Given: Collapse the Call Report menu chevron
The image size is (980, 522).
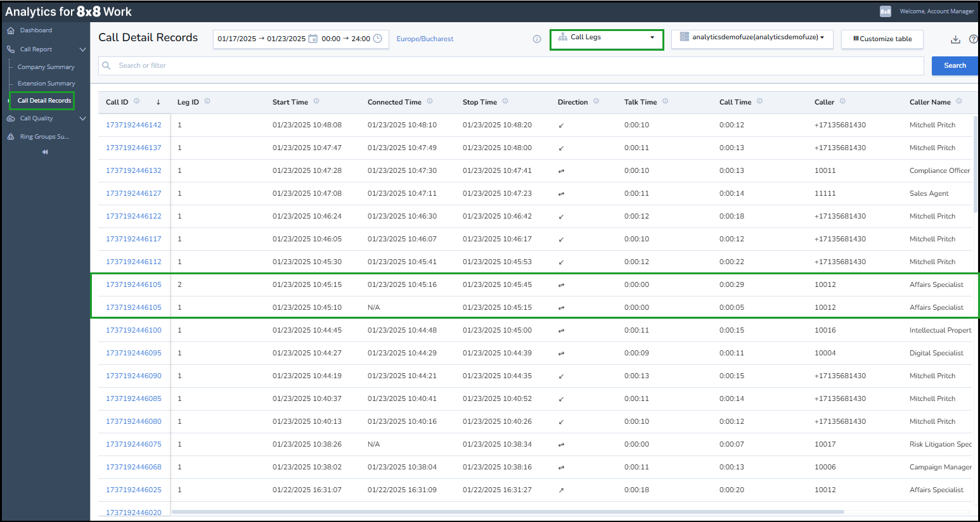Looking at the screenshot, I should 82,49.
